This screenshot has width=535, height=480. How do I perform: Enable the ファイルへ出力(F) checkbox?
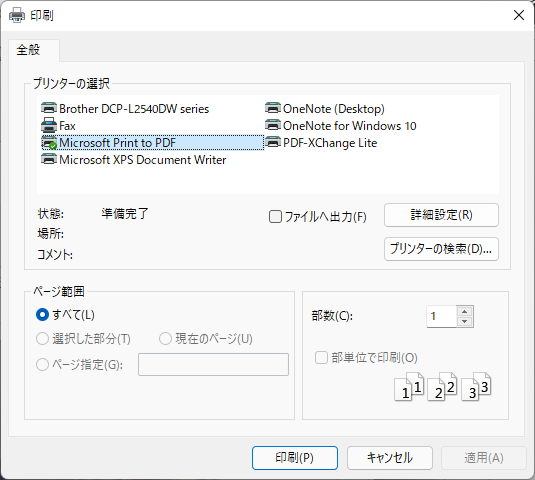[x=275, y=217]
